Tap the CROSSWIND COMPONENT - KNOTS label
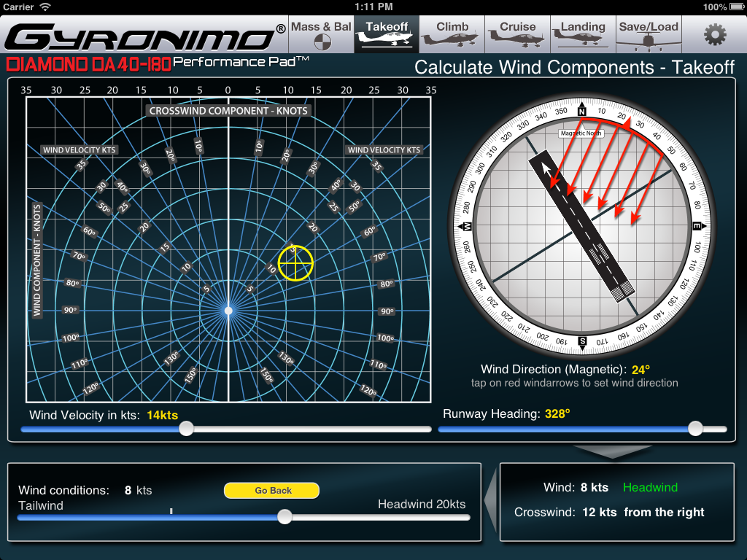The width and height of the screenshot is (747, 560). 228,111
